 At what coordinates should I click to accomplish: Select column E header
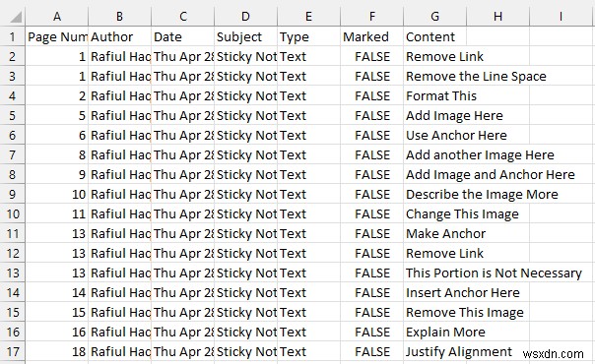coord(309,17)
